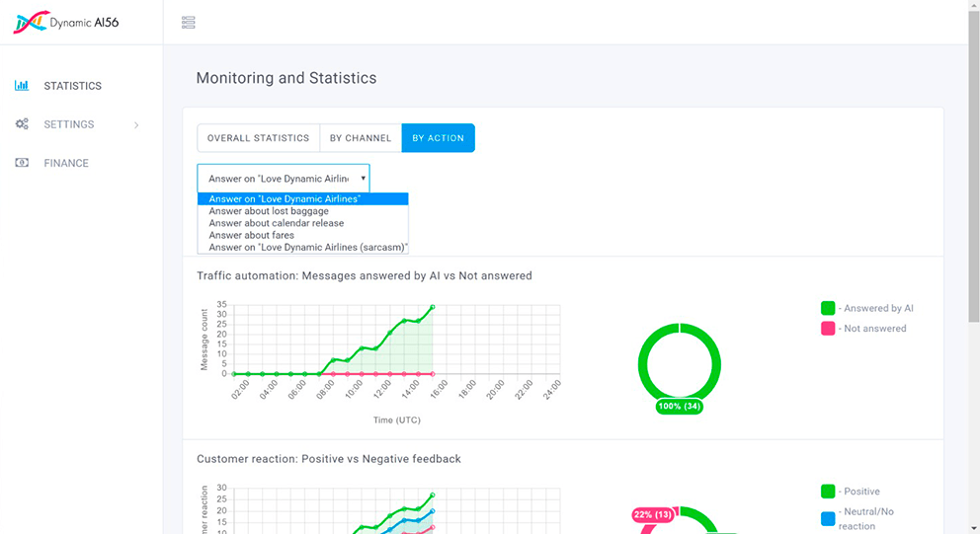The image size is (980, 534).
Task: Switch to the Overall Statistics tab
Action: [258, 138]
